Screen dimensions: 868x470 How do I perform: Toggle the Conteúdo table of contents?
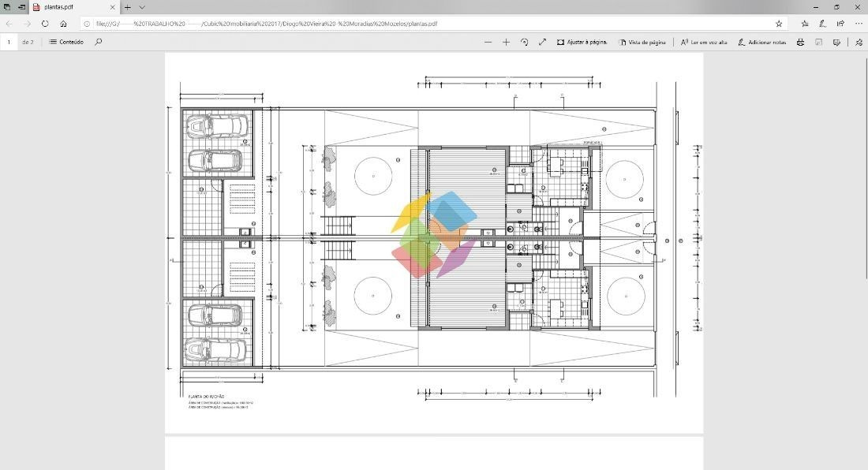[66, 42]
